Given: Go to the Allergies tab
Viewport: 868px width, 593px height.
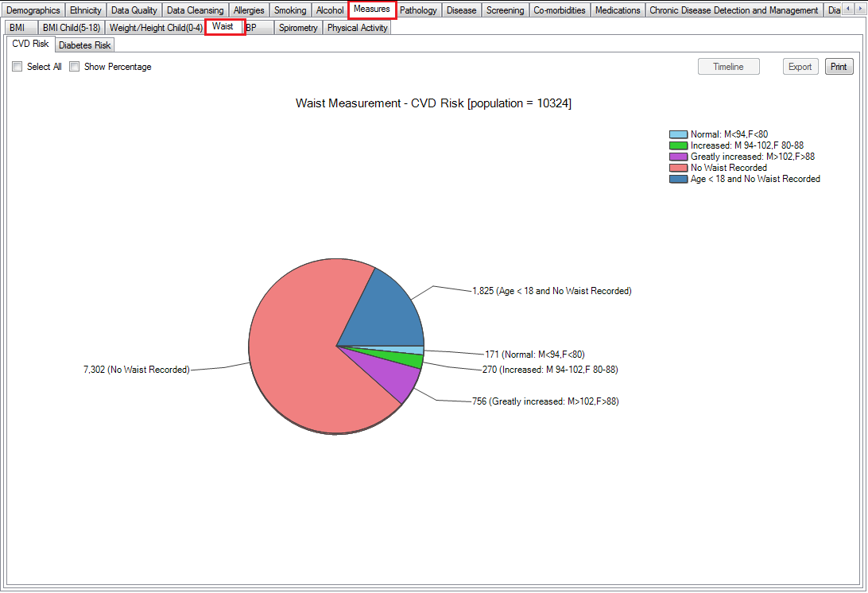Looking at the screenshot, I should pyautogui.click(x=249, y=10).
